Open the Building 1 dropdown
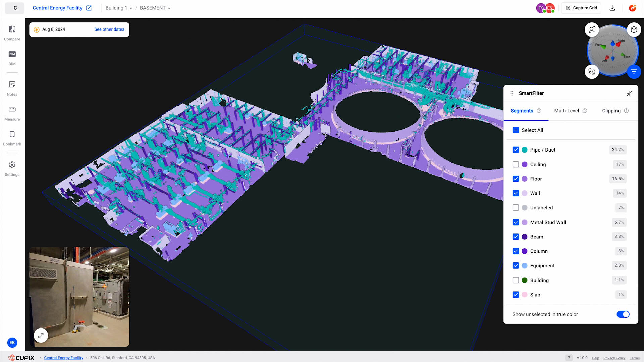644x362 pixels. [x=119, y=8]
